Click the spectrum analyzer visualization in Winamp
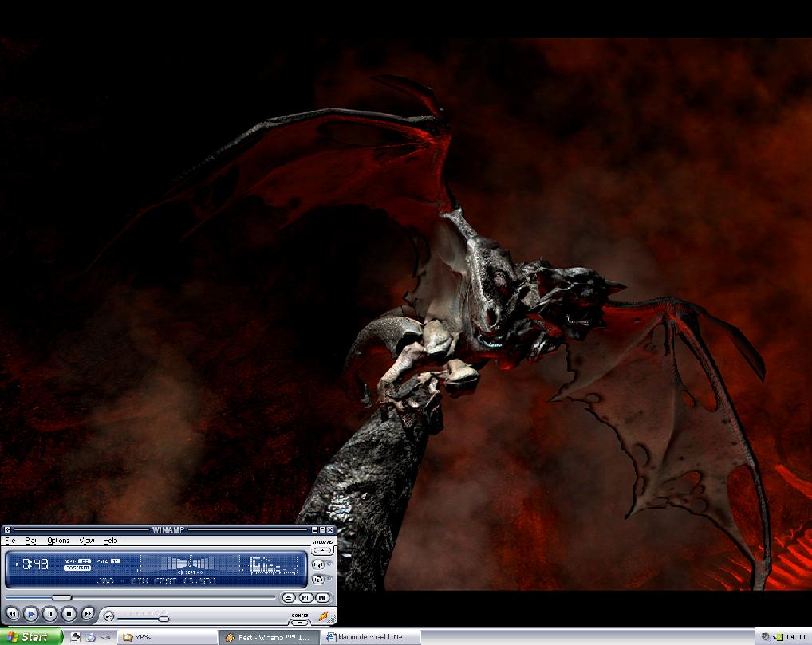The height and width of the screenshot is (645, 812). [x=274, y=564]
